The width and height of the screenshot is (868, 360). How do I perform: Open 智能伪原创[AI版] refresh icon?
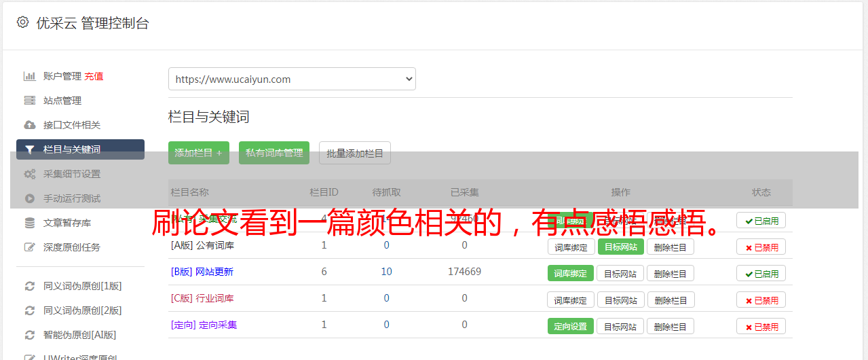point(30,335)
